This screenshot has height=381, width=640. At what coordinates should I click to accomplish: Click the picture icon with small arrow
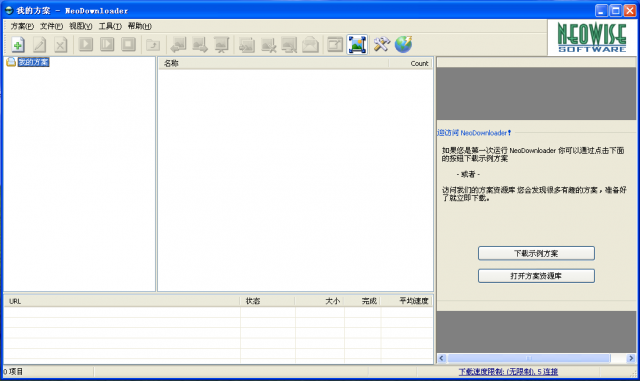247,45
